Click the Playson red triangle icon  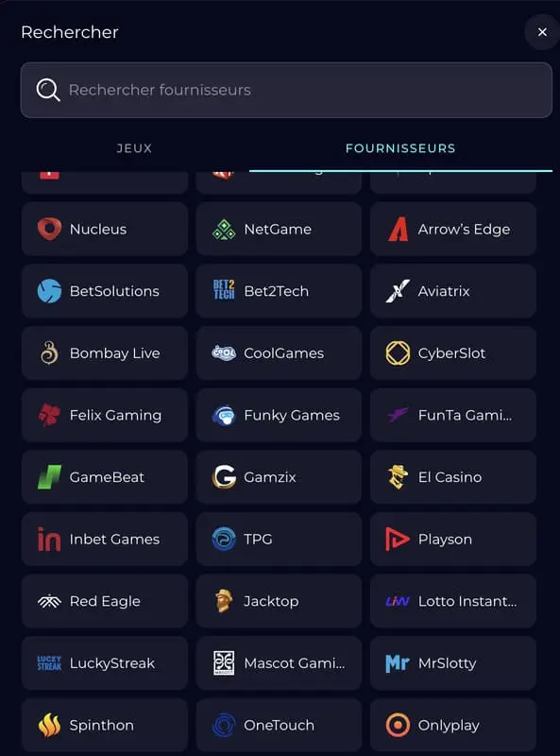click(398, 539)
